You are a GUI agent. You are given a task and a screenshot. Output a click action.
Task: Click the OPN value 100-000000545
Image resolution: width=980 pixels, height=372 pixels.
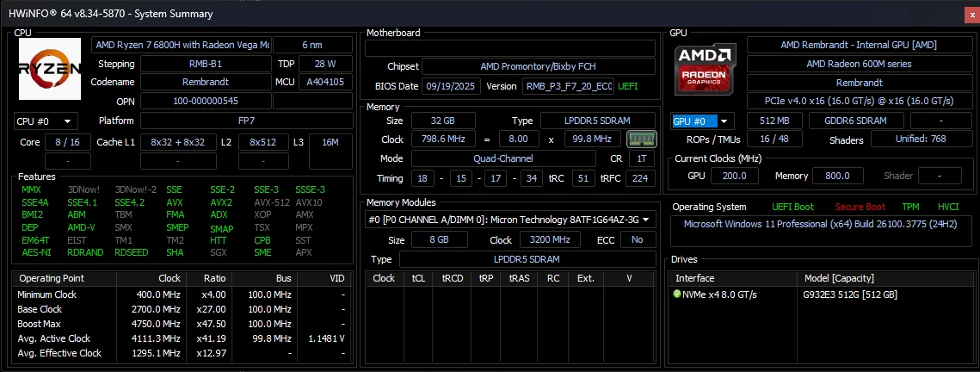(x=206, y=101)
